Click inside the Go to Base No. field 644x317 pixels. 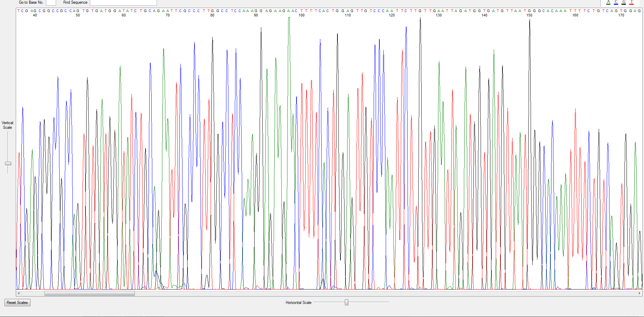(x=51, y=3)
